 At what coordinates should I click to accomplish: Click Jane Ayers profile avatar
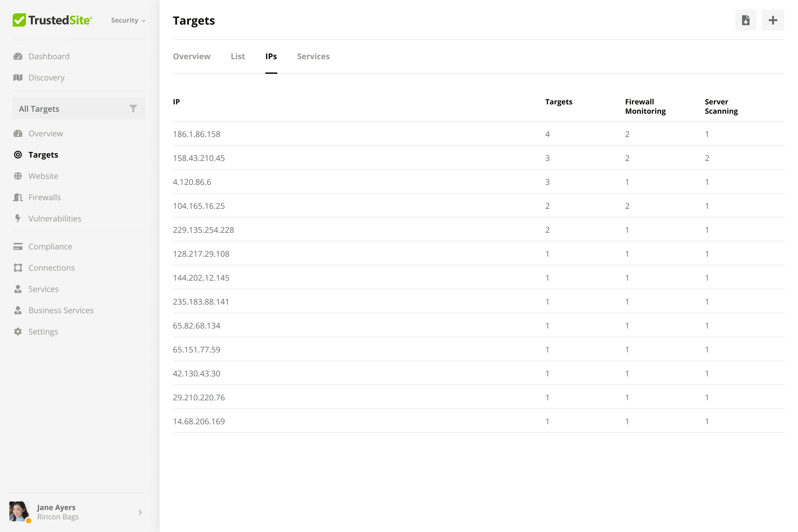19,511
